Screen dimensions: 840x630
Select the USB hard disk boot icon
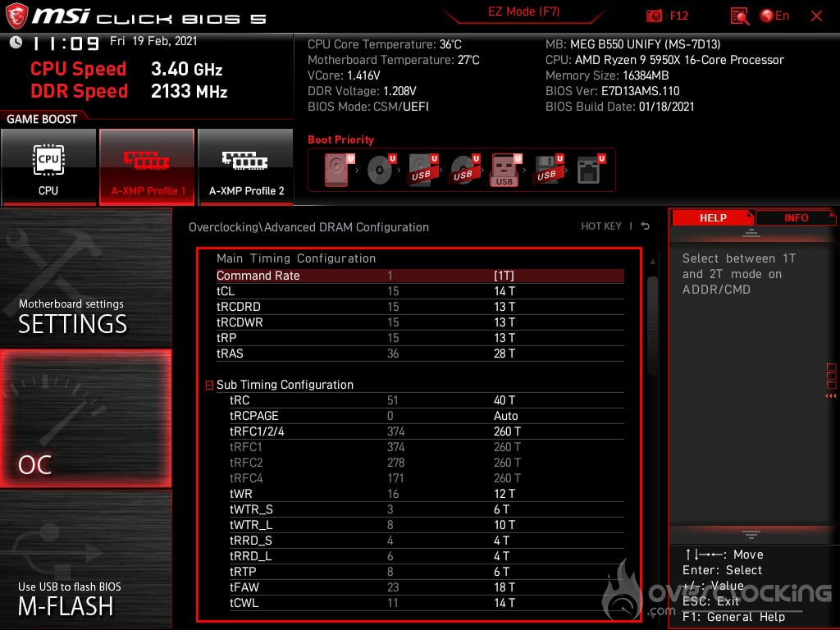[x=422, y=169]
